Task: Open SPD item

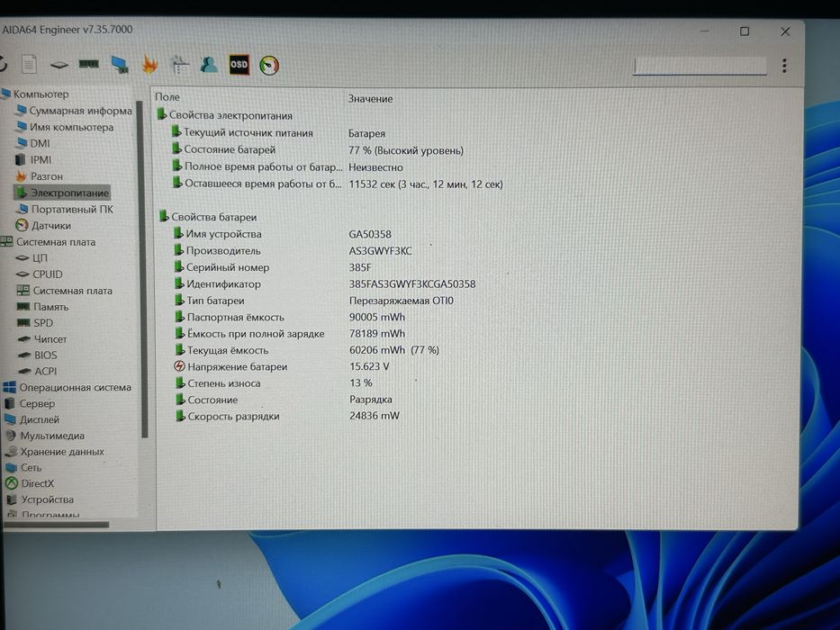Action: pyautogui.click(x=35, y=323)
